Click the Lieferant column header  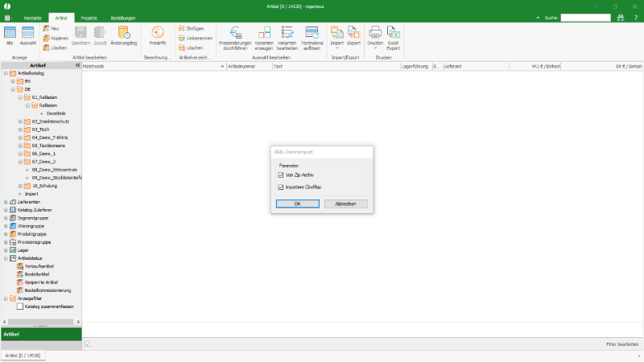click(476, 66)
